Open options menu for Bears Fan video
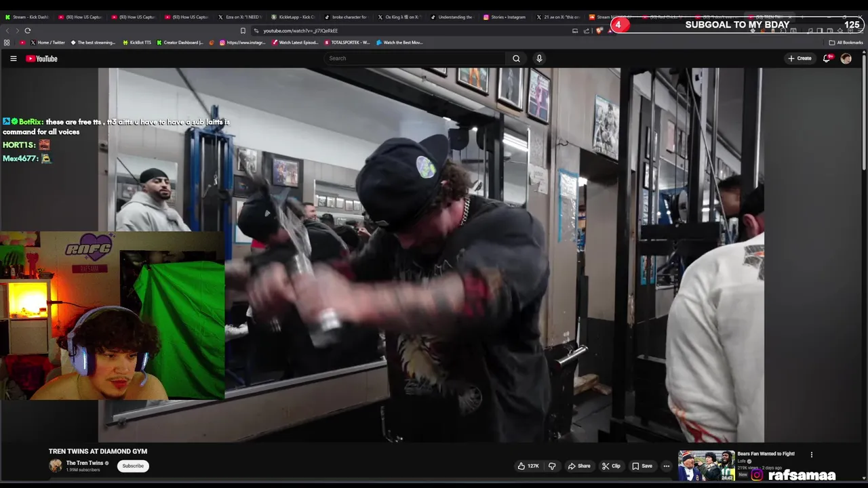Screen dimensions: 868x488 click(811, 455)
